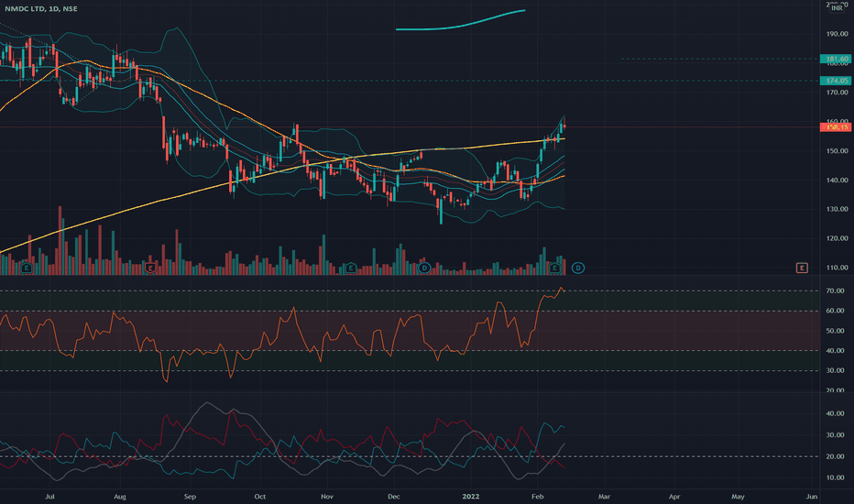Click the 2022 label on time axis
The image size is (854, 504).
point(471,497)
